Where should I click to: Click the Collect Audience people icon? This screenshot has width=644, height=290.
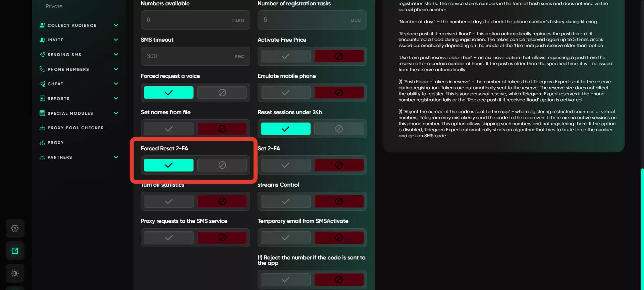pos(42,25)
